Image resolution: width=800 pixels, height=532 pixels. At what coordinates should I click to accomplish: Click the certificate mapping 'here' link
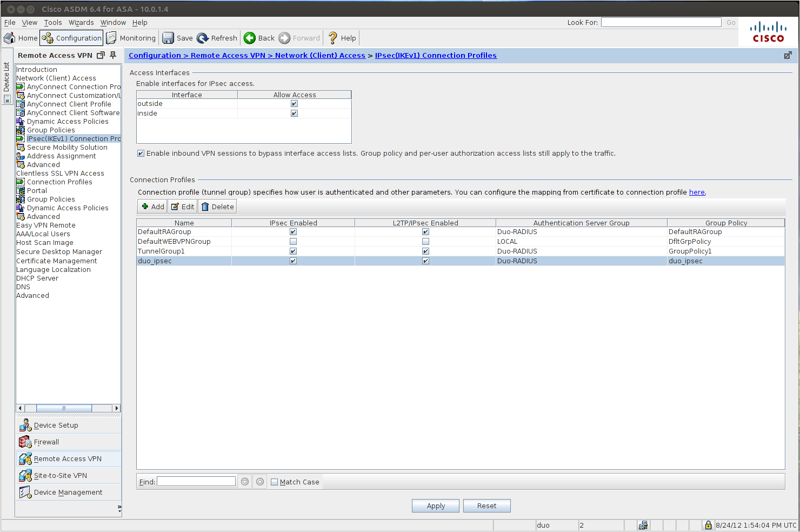tap(697, 192)
